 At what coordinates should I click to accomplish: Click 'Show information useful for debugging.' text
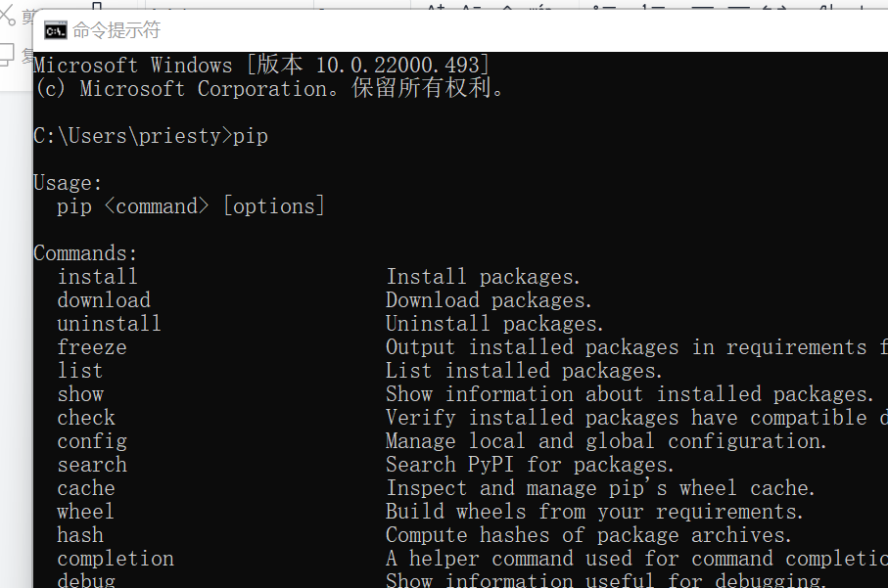pos(606,580)
